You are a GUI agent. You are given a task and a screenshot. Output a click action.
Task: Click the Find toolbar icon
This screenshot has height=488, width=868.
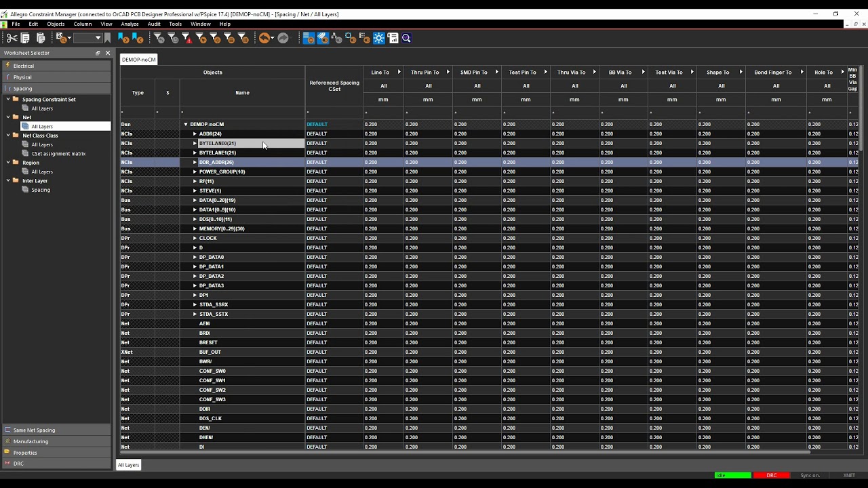tap(60, 38)
